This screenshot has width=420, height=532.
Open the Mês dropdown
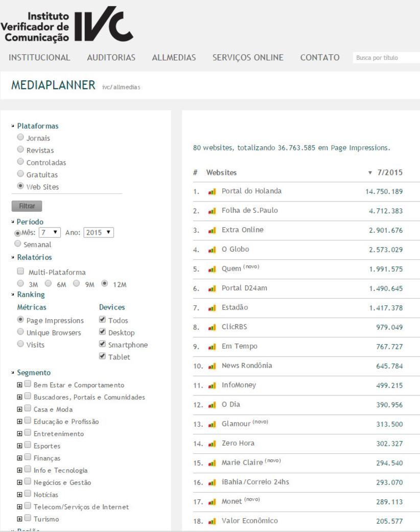click(x=50, y=232)
